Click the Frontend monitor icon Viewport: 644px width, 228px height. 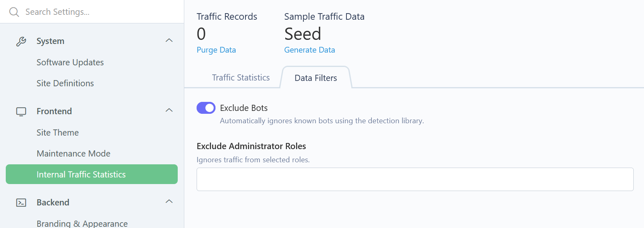click(21, 111)
